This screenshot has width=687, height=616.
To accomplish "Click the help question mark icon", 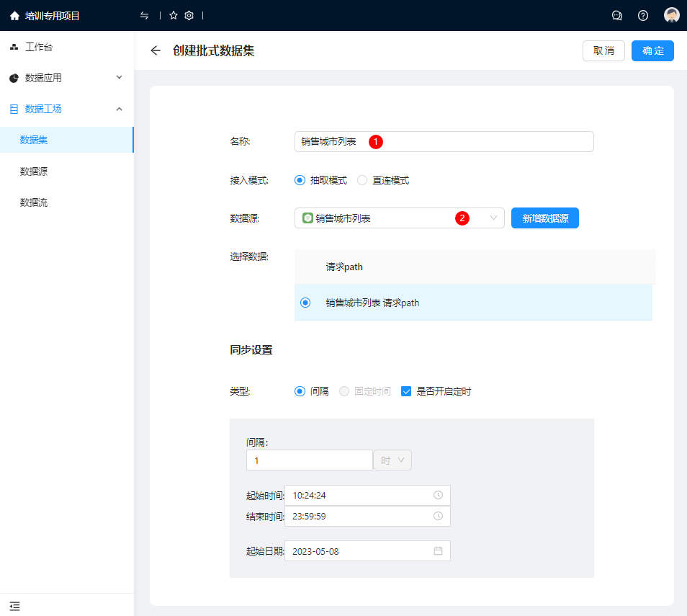I will coord(643,15).
